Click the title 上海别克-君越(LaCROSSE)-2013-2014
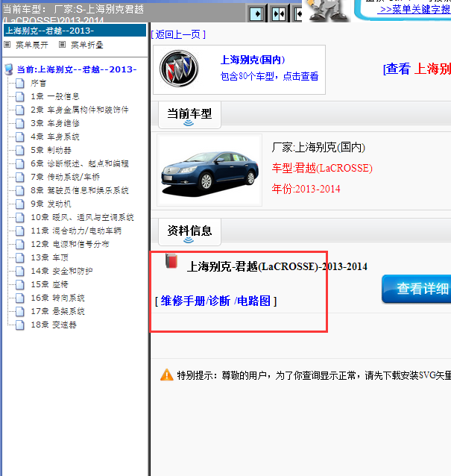The height and width of the screenshot is (476, 451). (x=277, y=267)
